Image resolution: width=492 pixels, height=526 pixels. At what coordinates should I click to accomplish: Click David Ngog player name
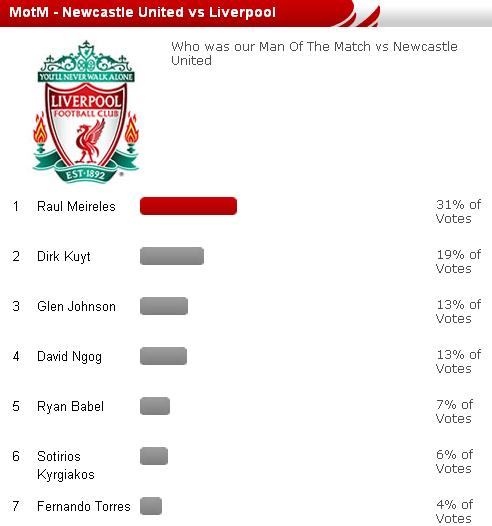point(69,357)
